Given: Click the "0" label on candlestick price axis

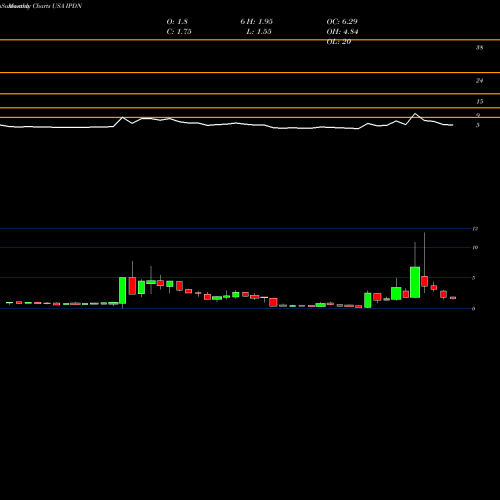Looking at the screenshot, I should point(474,309).
